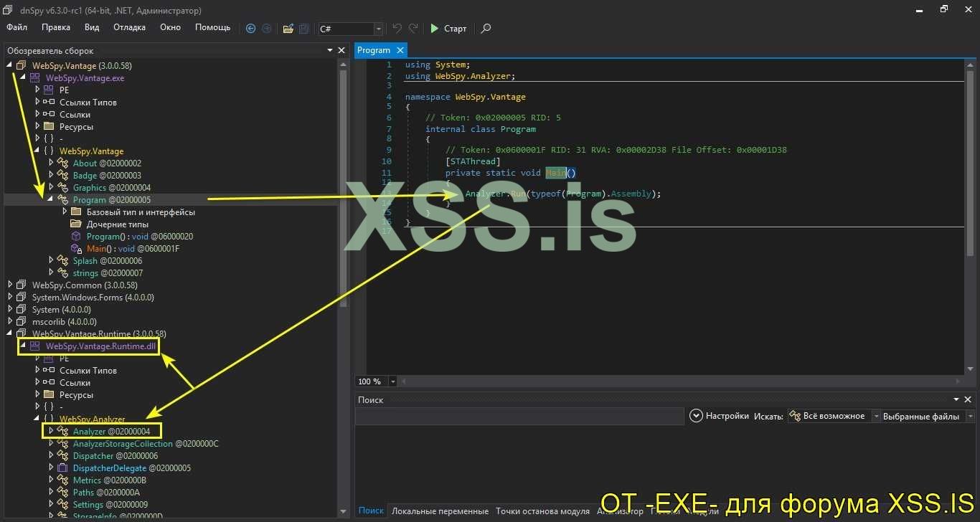The width and height of the screenshot is (980, 522).
Task: Switch to the Локальные переменные tab
Action: 440,511
